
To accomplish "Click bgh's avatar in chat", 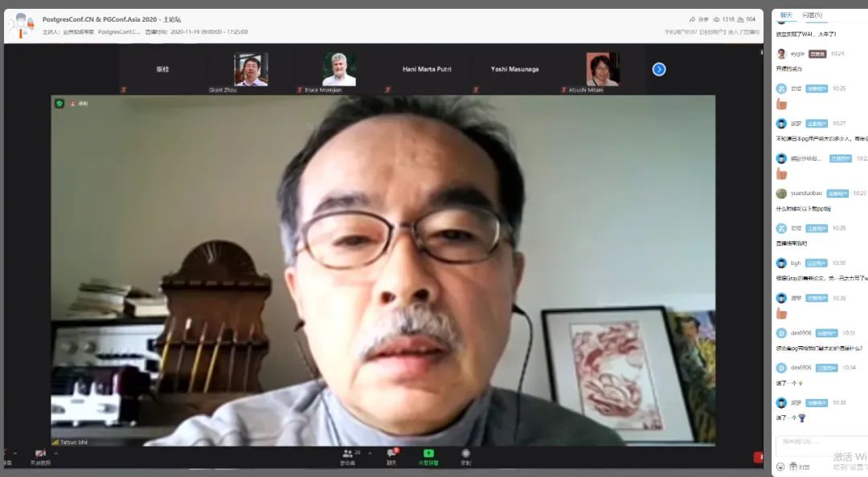I will (781, 263).
